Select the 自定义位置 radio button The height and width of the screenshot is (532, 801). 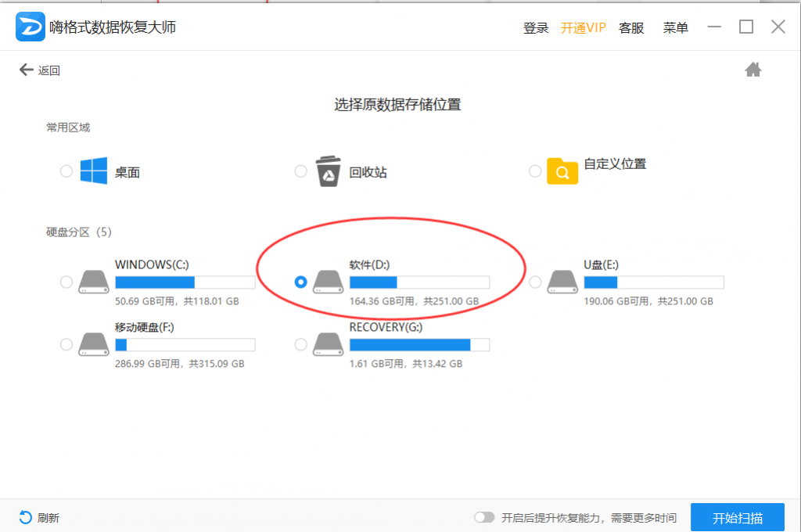(535, 171)
